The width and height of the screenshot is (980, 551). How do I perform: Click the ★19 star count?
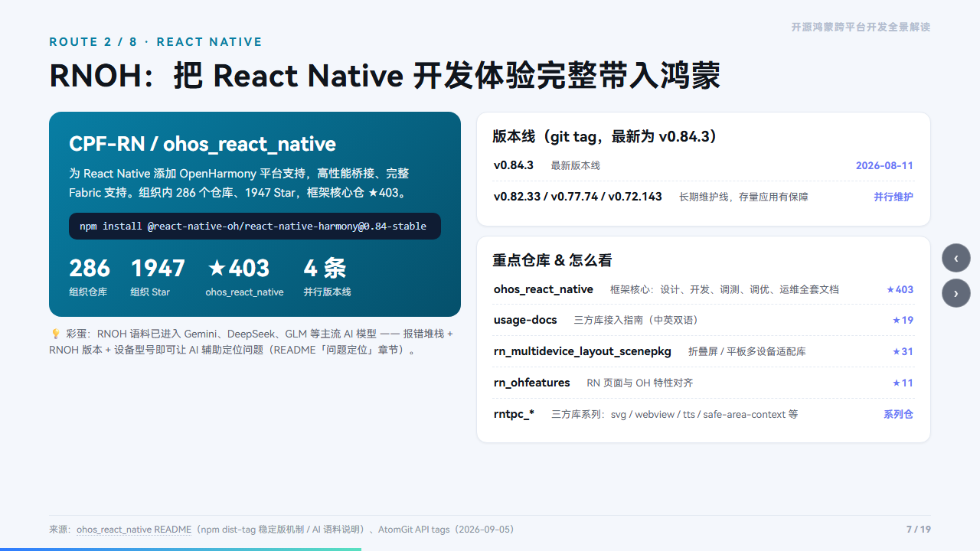click(903, 321)
